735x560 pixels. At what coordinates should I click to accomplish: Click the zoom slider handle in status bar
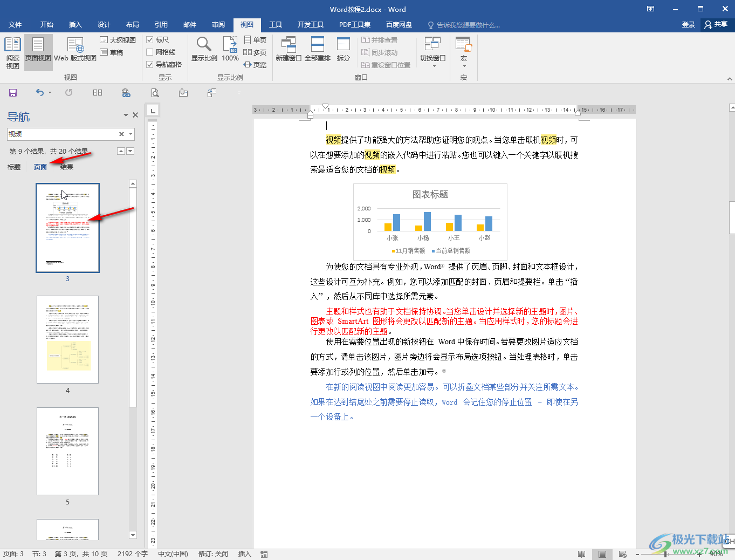[x=666, y=554]
